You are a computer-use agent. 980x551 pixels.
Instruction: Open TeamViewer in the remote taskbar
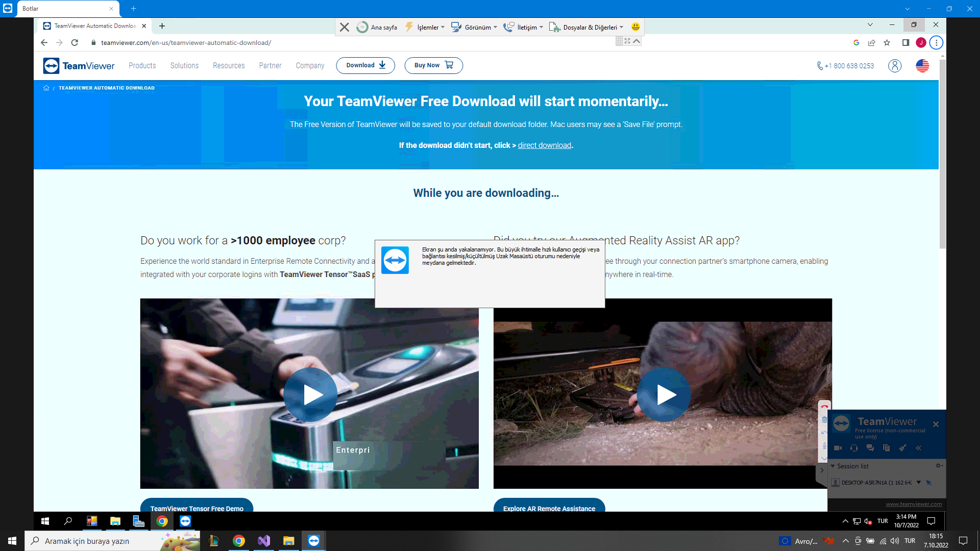pyautogui.click(x=185, y=521)
